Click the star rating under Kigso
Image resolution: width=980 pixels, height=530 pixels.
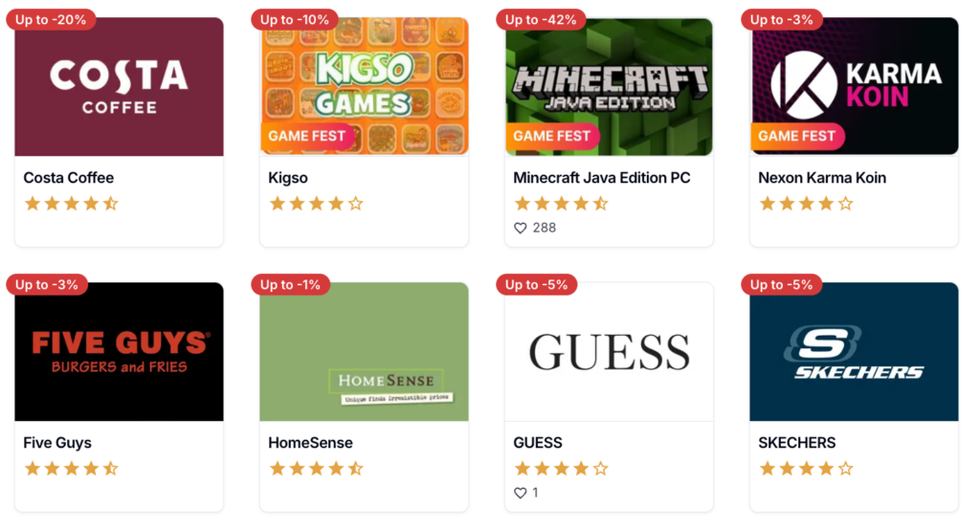click(x=316, y=204)
